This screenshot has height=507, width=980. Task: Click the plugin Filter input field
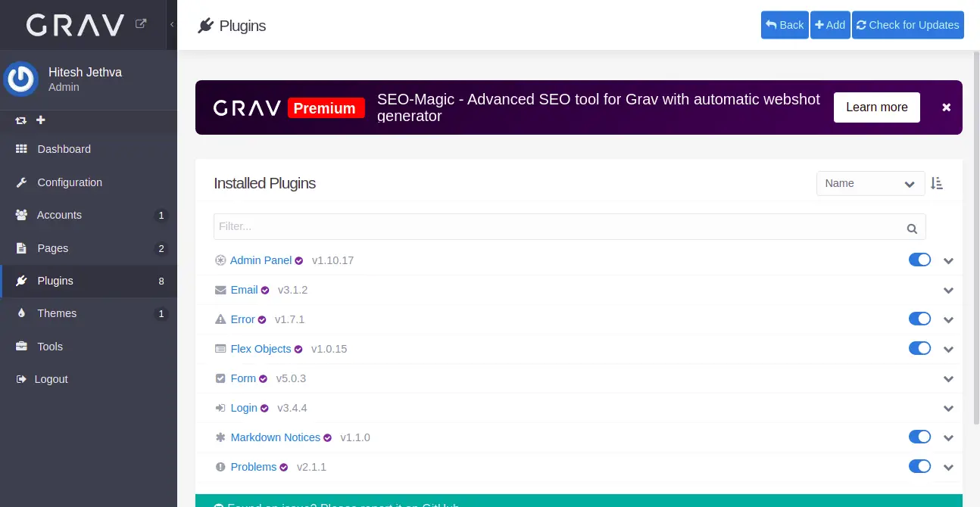[557, 226]
